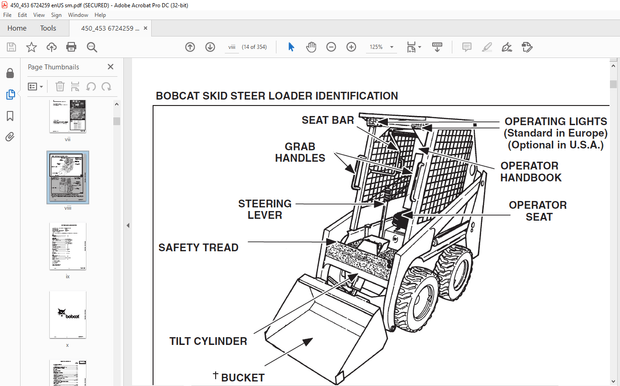Switch to the Home tab
620x386 pixels.
pos(17,28)
